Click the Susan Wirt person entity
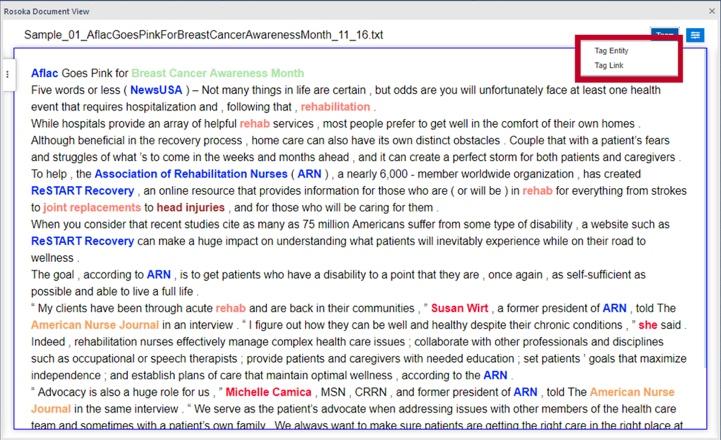 coord(460,308)
